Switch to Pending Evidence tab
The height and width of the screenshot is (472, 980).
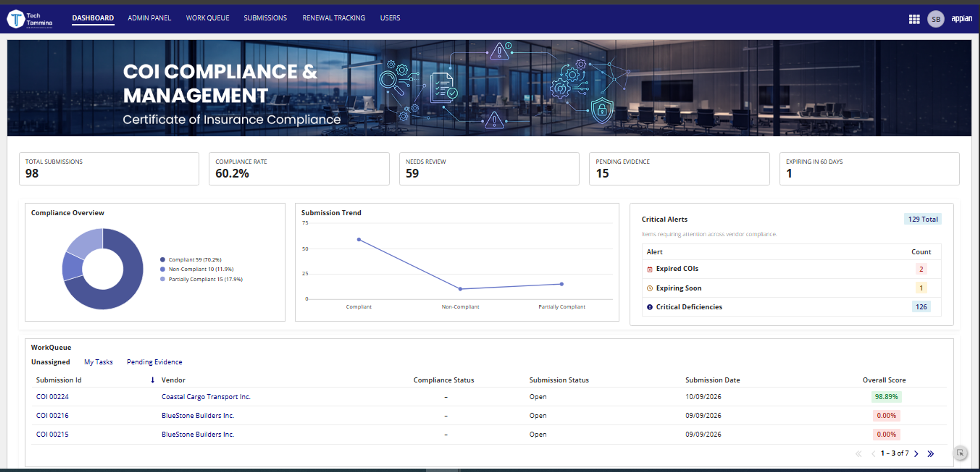(x=154, y=362)
